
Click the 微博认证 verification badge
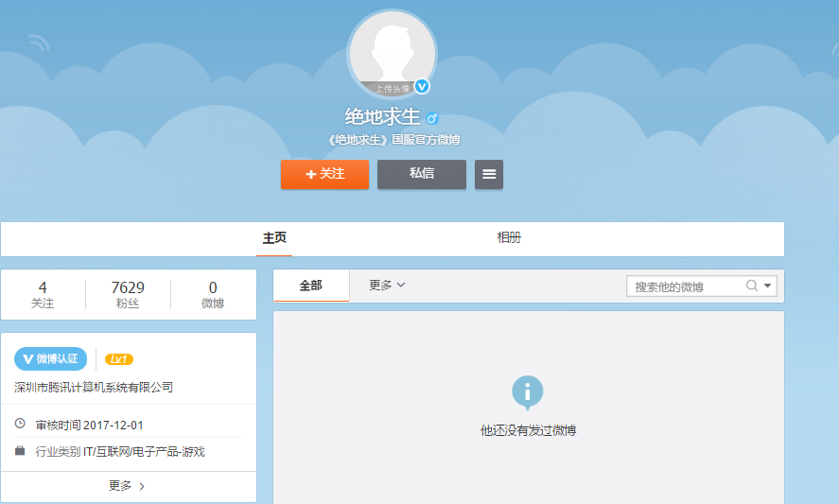coord(51,359)
